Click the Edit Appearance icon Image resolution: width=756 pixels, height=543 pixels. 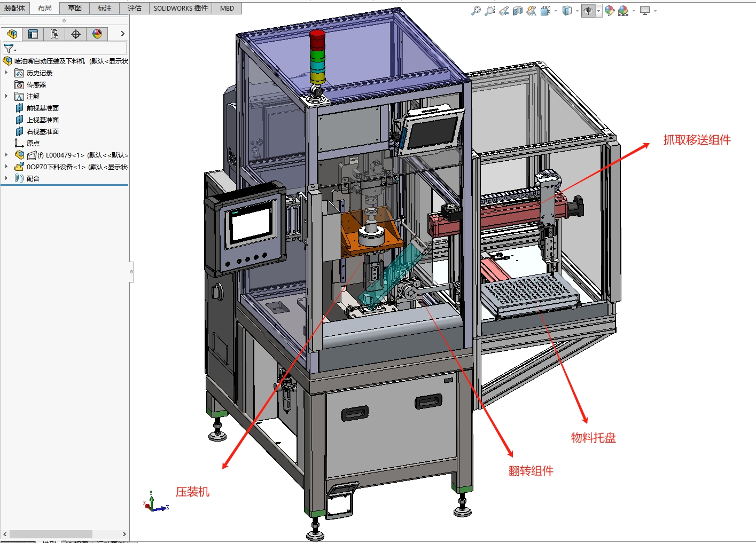[609, 10]
